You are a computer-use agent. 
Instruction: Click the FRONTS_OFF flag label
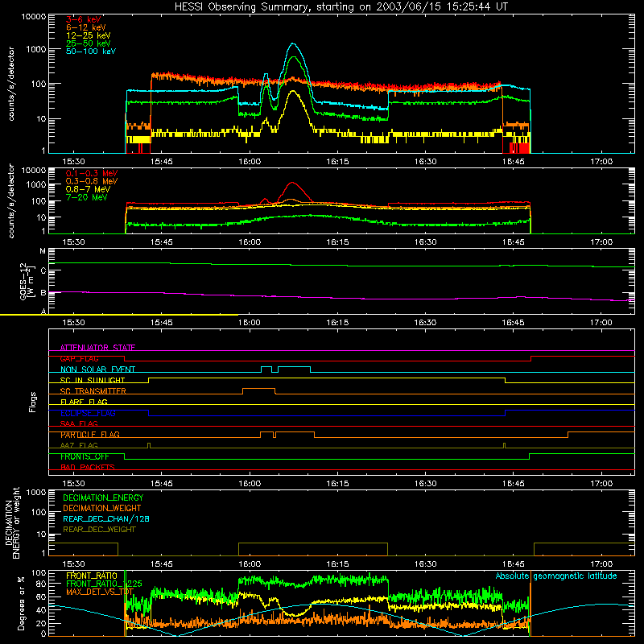(x=85, y=456)
